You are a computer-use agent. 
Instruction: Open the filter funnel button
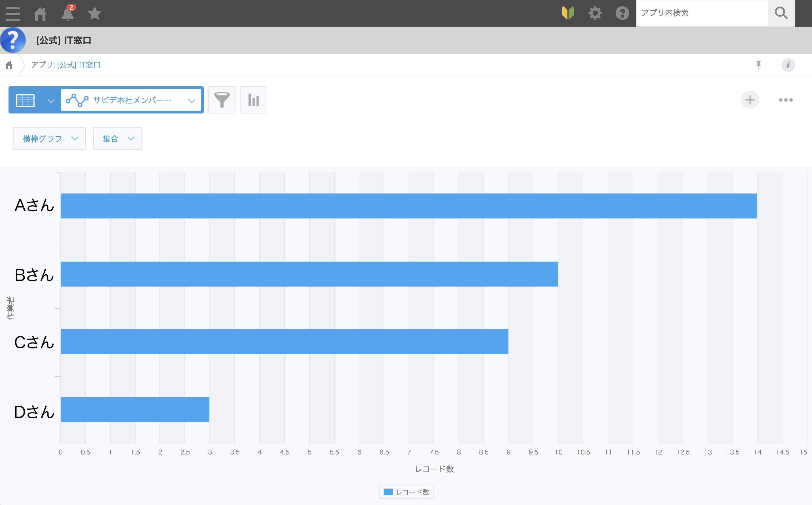(222, 100)
